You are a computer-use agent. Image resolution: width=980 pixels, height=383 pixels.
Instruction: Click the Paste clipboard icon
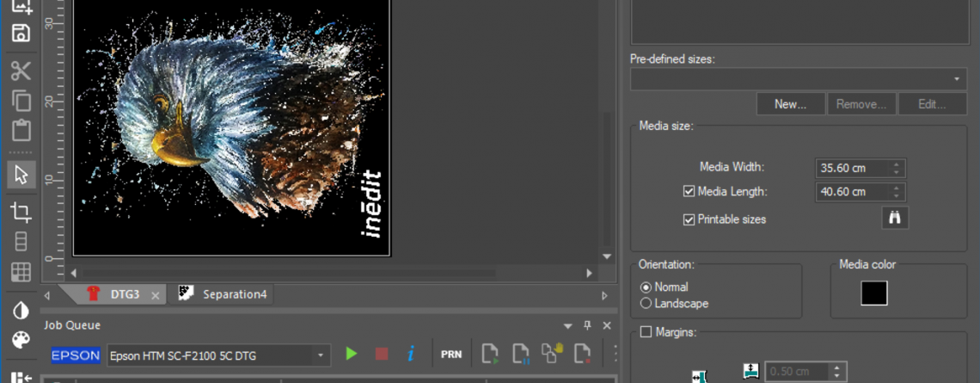click(x=21, y=130)
